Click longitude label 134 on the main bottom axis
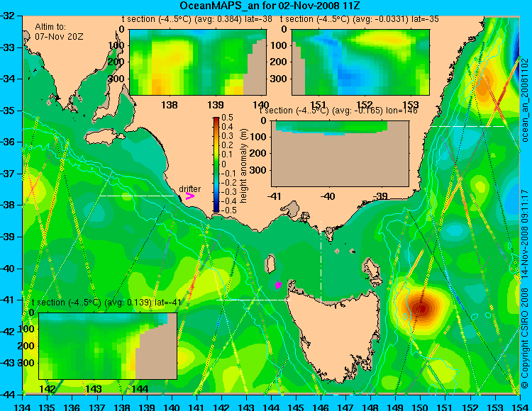 pos(23,406)
